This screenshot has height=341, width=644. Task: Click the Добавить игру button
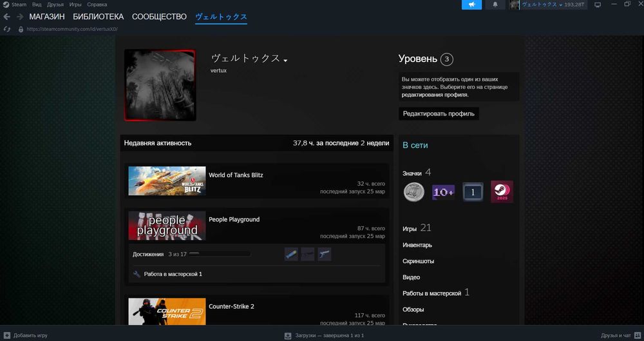[26, 335]
